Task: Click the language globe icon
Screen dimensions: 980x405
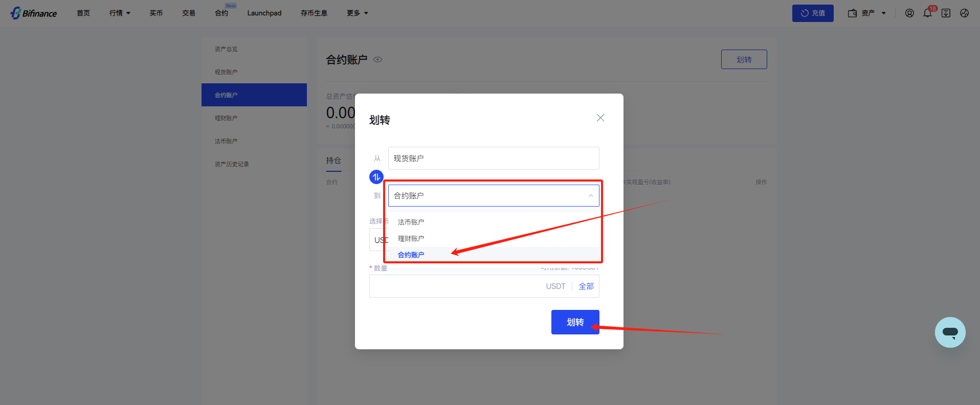Action: (964, 13)
